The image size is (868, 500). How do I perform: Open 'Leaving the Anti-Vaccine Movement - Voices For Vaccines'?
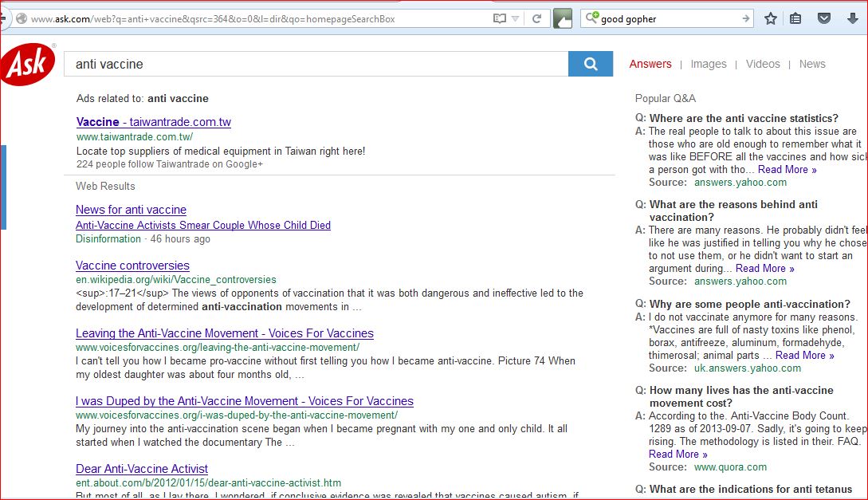point(224,333)
